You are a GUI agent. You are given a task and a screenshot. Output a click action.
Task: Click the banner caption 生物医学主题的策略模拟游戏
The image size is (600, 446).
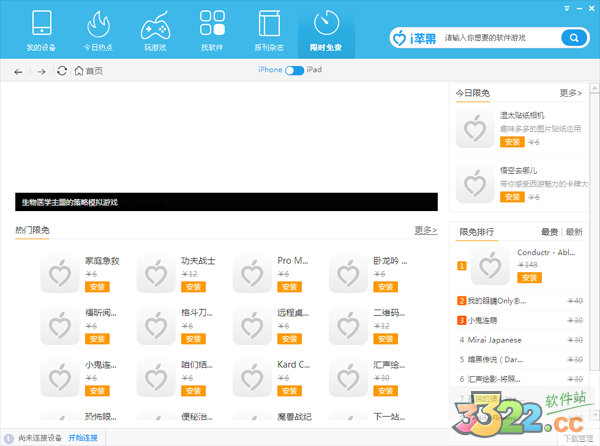(70, 202)
